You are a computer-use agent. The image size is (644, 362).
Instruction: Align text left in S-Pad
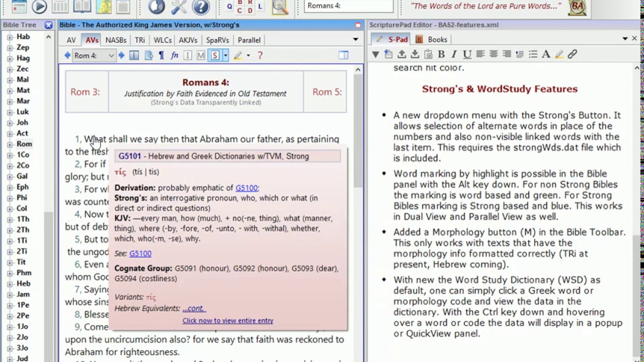[480, 54]
